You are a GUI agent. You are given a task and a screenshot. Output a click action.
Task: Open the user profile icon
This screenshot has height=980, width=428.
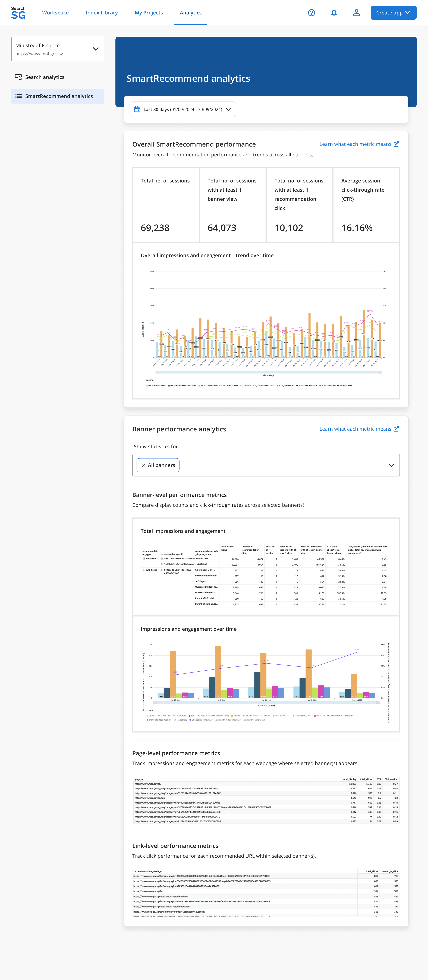click(356, 13)
